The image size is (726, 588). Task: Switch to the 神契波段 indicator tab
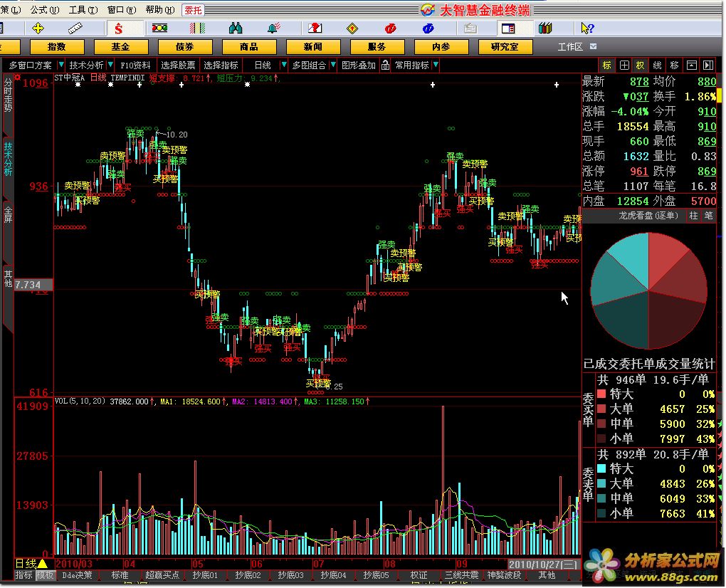(504, 575)
